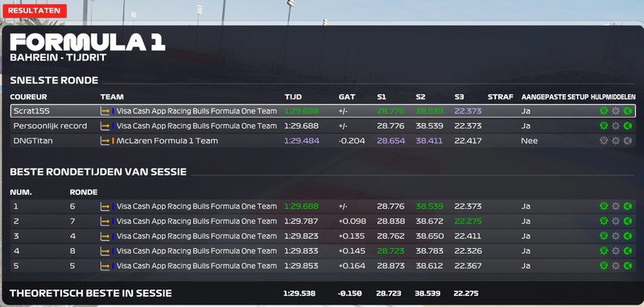644x307 pixels.
Task: Click the HULPMIDDELEN column header
Action: tap(613, 97)
